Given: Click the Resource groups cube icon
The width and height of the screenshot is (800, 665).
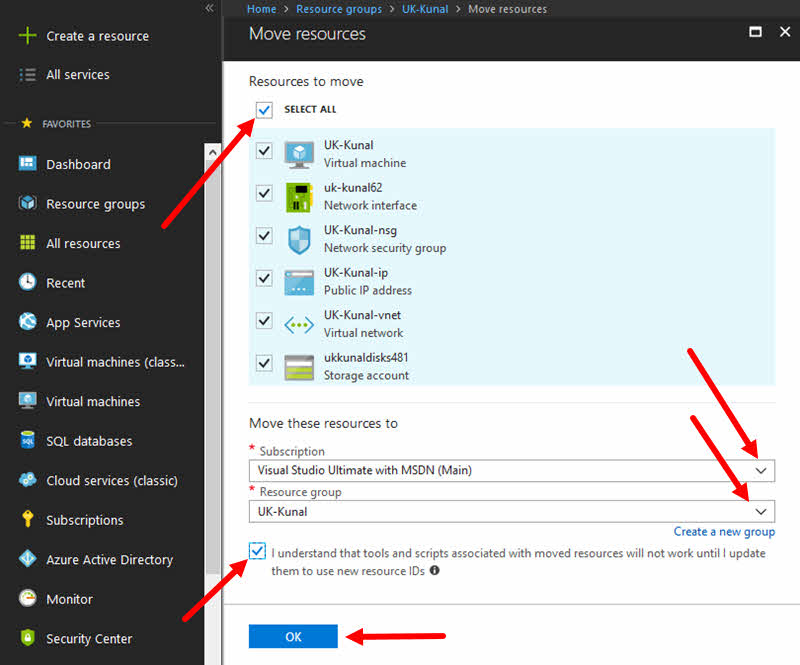Looking at the screenshot, I should 27,203.
